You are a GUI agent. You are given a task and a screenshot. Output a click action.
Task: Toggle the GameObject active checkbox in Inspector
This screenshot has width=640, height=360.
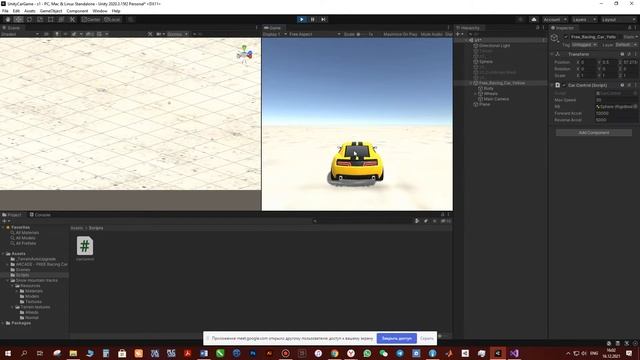[x=566, y=37]
